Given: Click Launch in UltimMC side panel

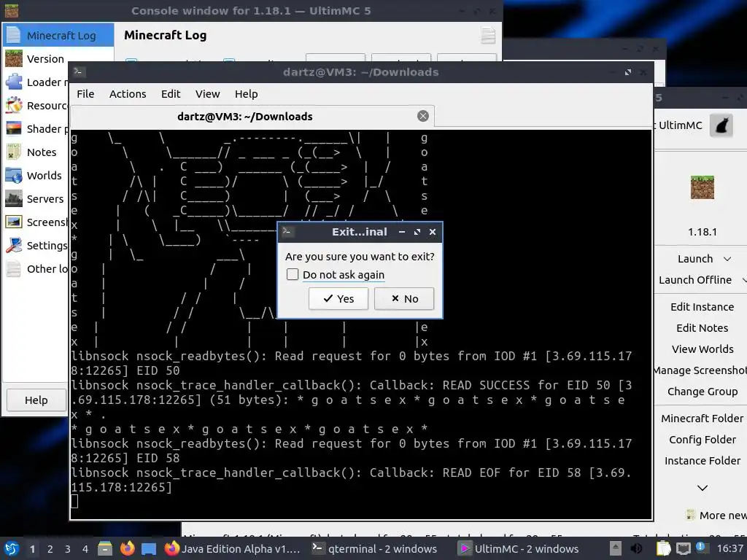Looking at the screenshot, I should point(695,259).
